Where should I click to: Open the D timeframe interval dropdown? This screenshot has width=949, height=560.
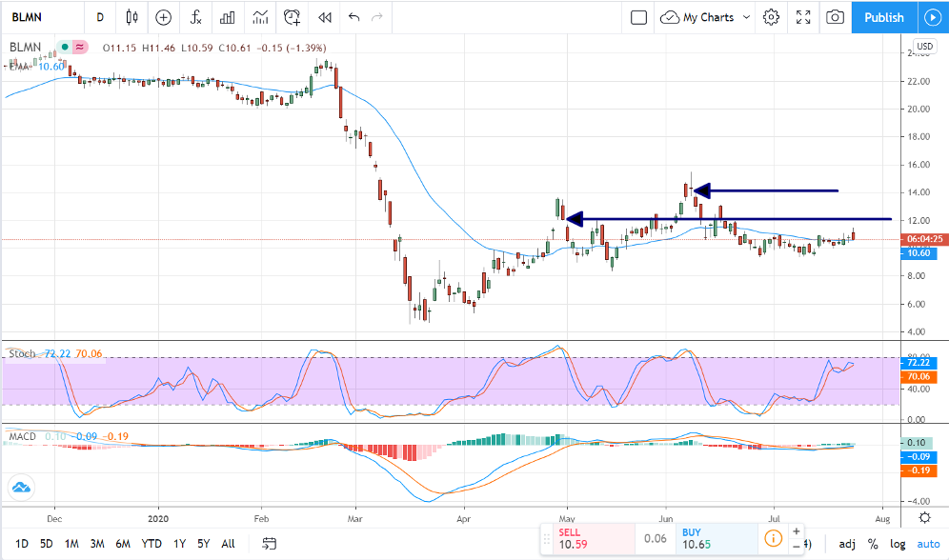(100, 17)
